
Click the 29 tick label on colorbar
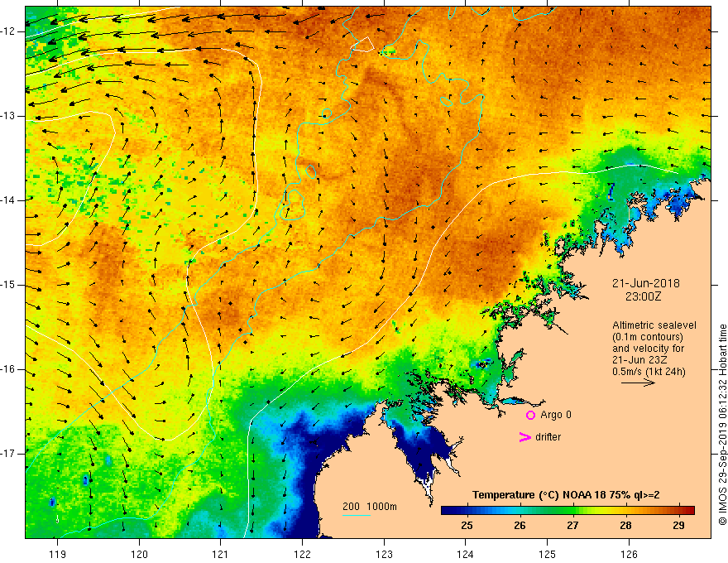[678, 526]
